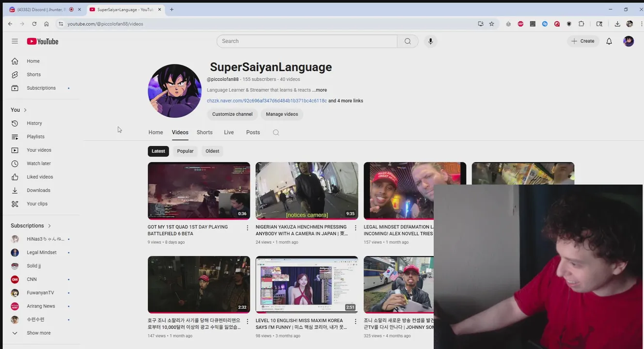The height and width of the screenshot is (349, 644).
Task: Open options for BATTLEFIELD 6 BETA video
Action: point(247,228)
